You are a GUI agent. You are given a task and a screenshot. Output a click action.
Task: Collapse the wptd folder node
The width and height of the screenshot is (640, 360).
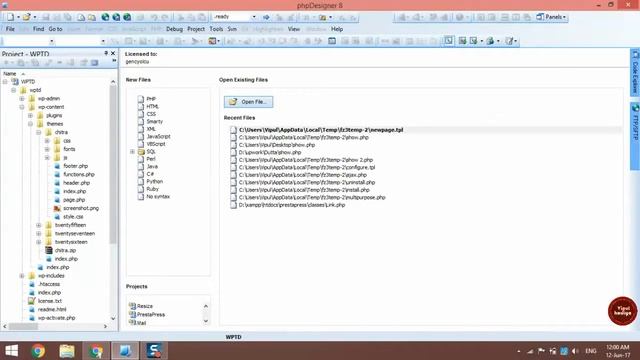(x=13, y=90)
